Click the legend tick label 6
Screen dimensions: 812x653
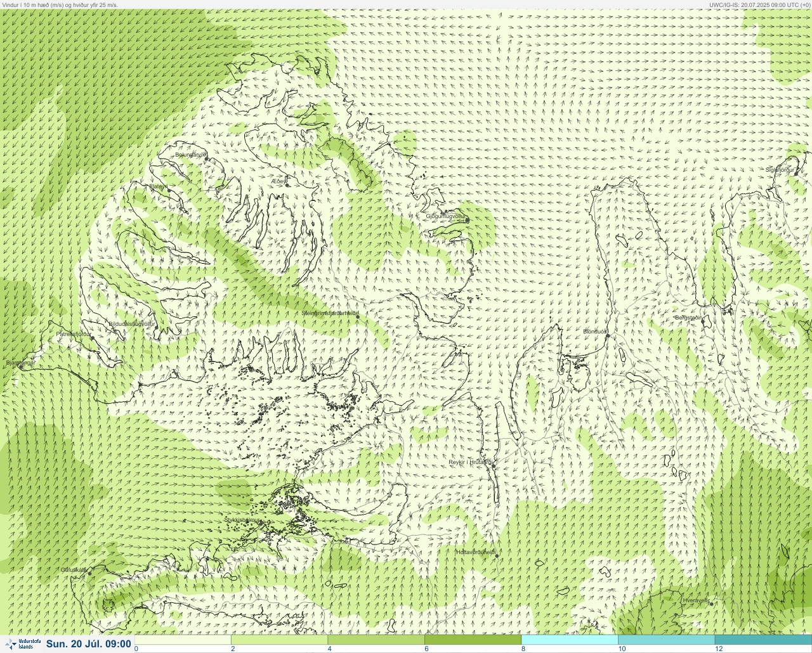click(426, 649)
